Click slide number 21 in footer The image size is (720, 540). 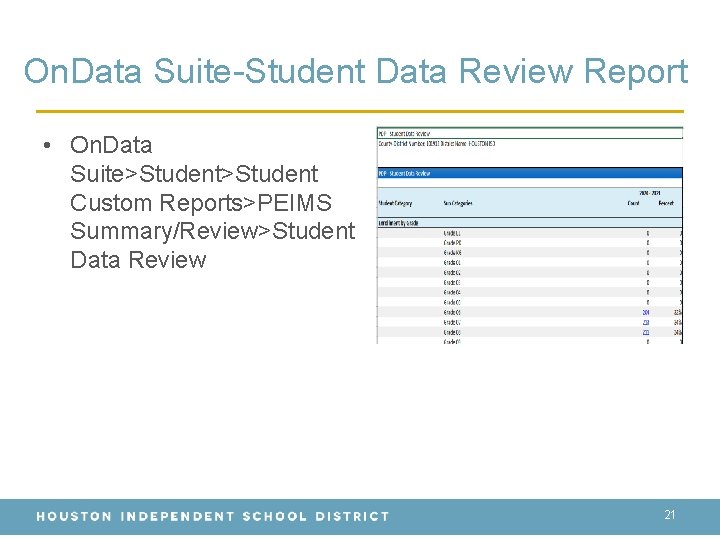click(669, 515)
